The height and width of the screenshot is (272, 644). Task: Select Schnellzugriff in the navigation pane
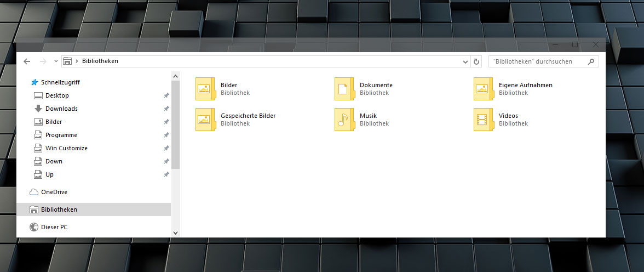60,82
